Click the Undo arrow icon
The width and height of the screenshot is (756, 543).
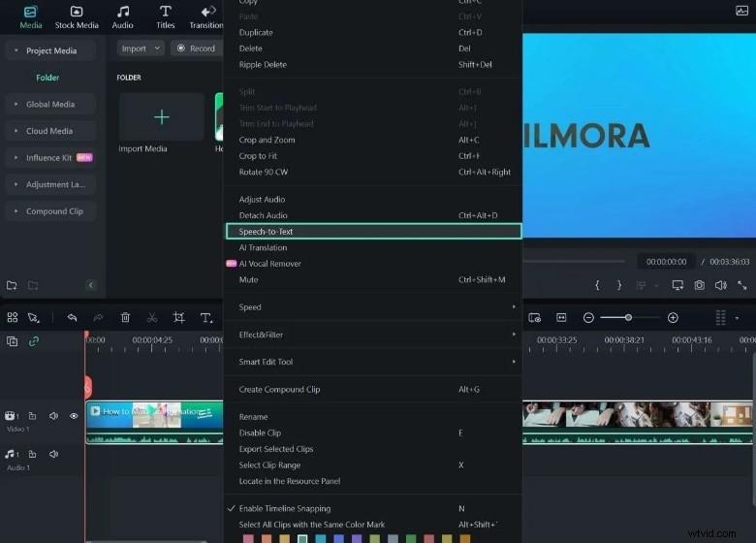pyautogui.click(x=72, y=318)
